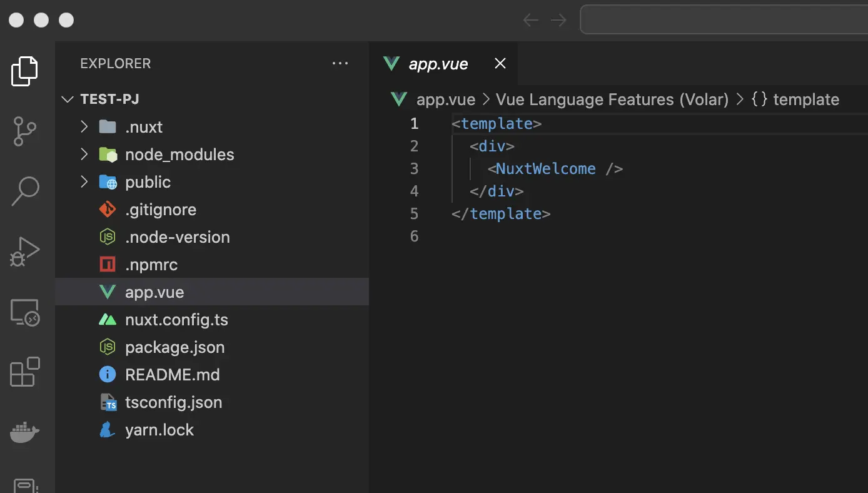Open the Source Control view

pyautogui.click(x=25, y=131)
